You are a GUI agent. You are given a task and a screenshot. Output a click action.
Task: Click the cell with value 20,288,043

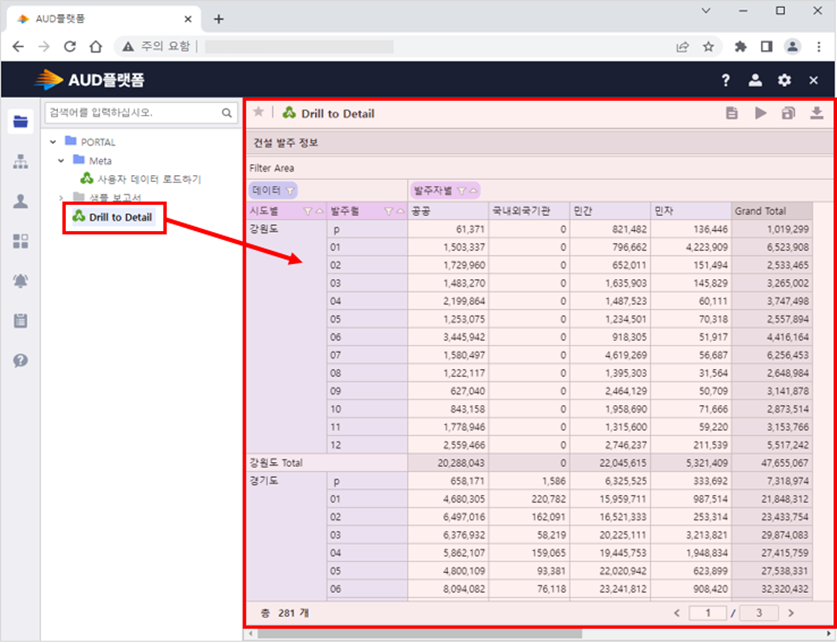[448, 463]
